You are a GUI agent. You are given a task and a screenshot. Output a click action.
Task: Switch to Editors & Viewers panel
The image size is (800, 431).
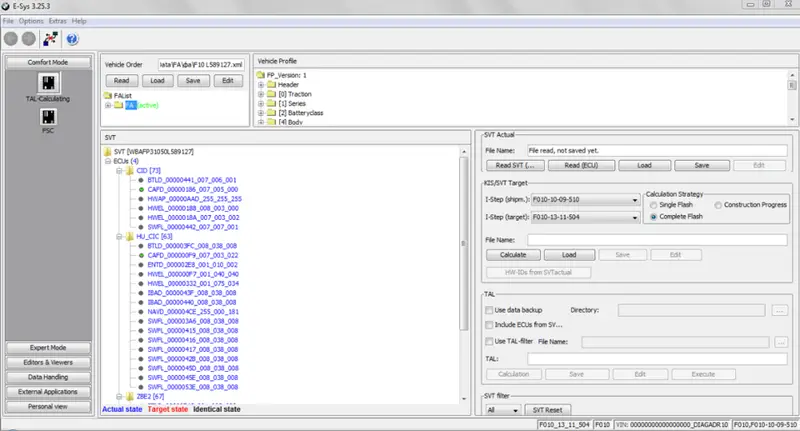48,363
